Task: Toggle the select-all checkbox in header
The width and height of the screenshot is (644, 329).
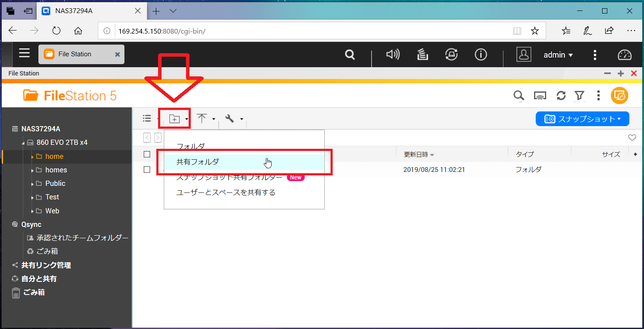Action: click(x=147, y=154)
